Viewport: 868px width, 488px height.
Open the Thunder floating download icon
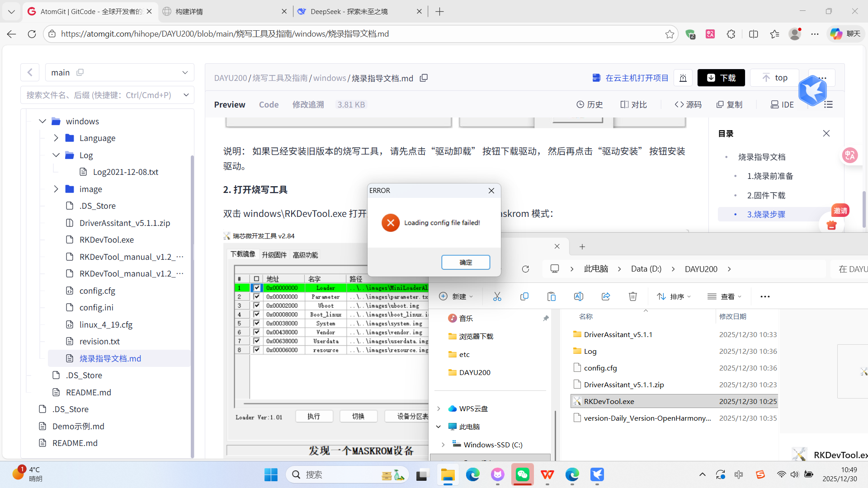(x=812, y=90)
